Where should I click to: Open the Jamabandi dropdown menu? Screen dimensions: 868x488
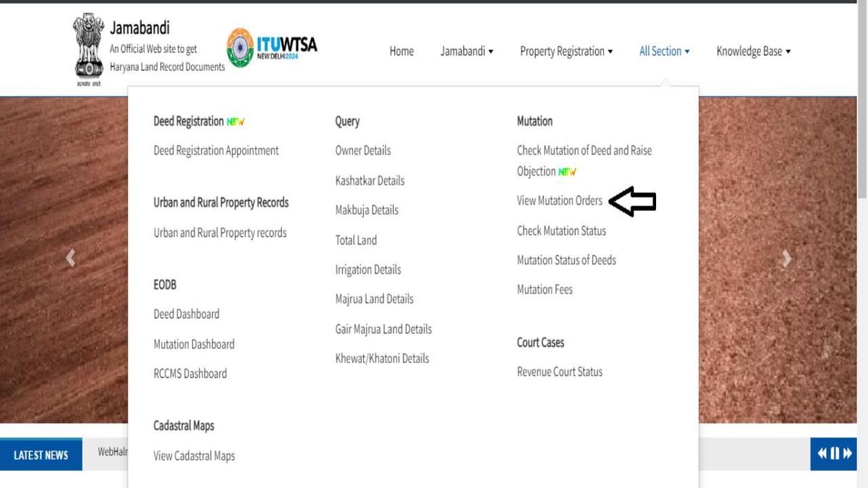click(x=467, y=51)
